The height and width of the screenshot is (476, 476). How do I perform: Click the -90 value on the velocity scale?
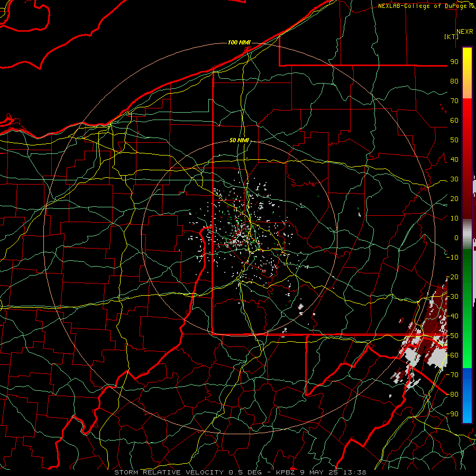click(452, 414)
